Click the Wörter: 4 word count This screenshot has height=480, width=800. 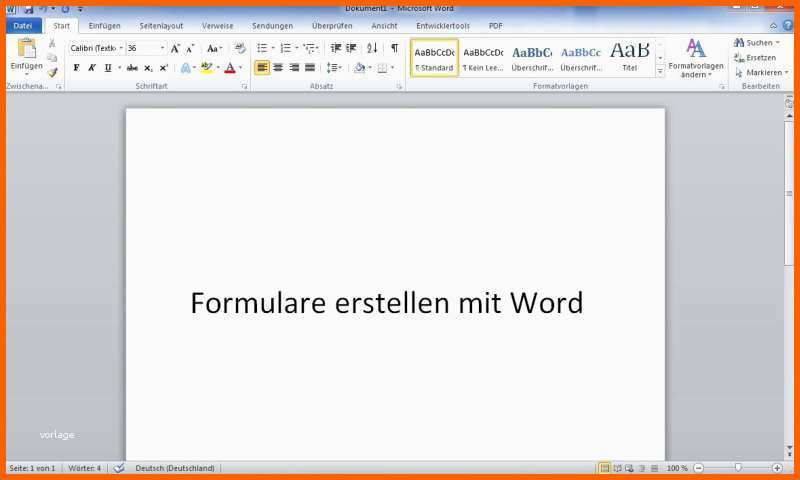[x=85, y=468]
